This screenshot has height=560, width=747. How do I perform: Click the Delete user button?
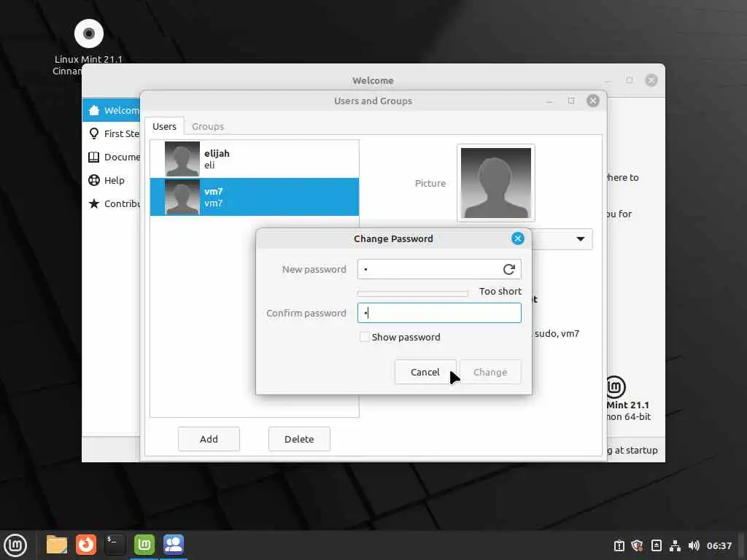(x=299, y=439)
